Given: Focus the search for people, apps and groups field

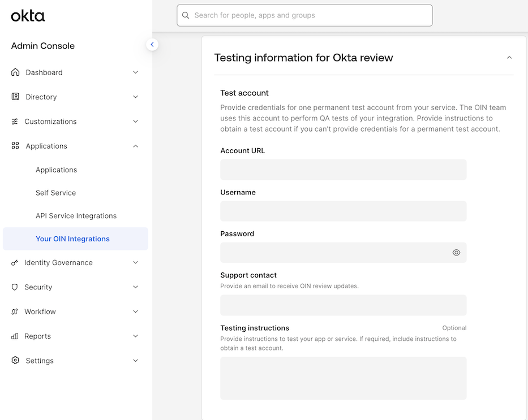Looking at the screenshot, I should click(x=304, y=15).
